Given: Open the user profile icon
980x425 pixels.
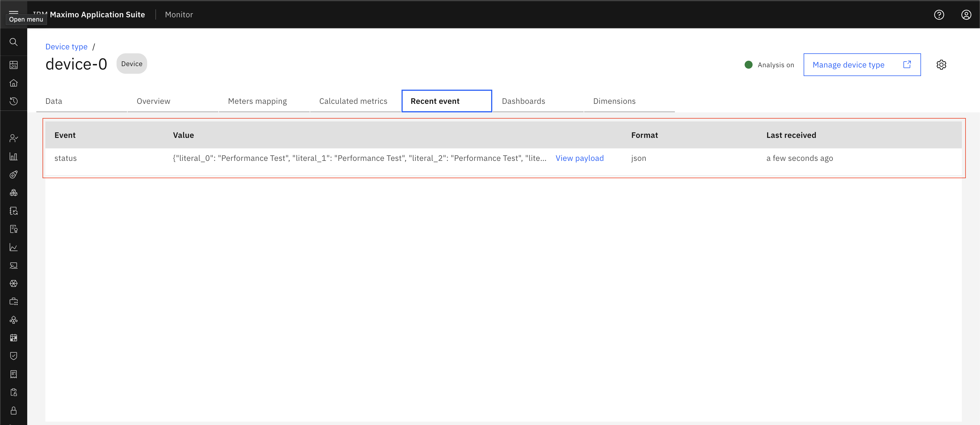Looking at the screenshot, I should [966, 14].
